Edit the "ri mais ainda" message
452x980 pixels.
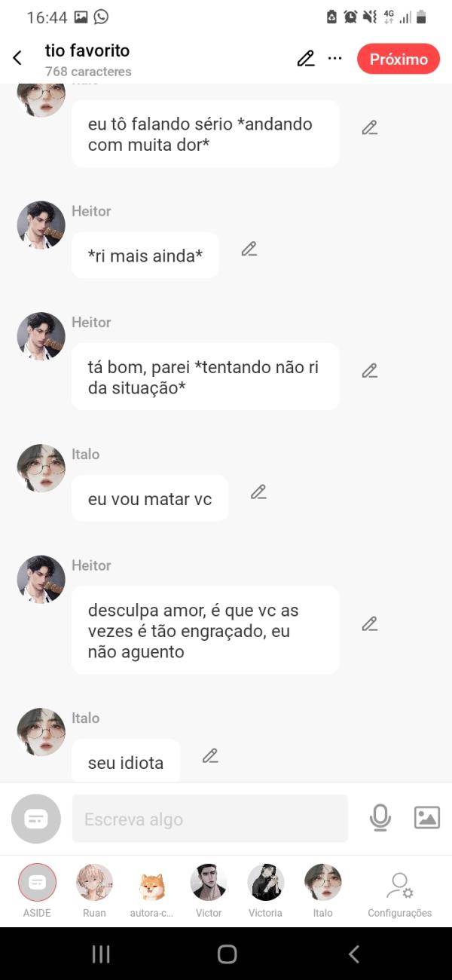pyautogui.click(x=249, y=249)
